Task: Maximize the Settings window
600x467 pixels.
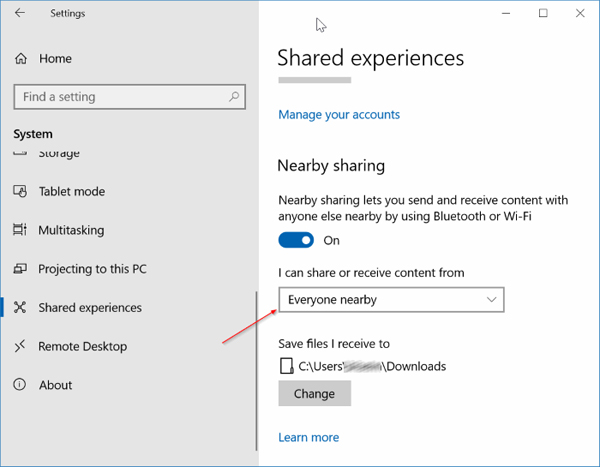Action: [x=543, y=14]
